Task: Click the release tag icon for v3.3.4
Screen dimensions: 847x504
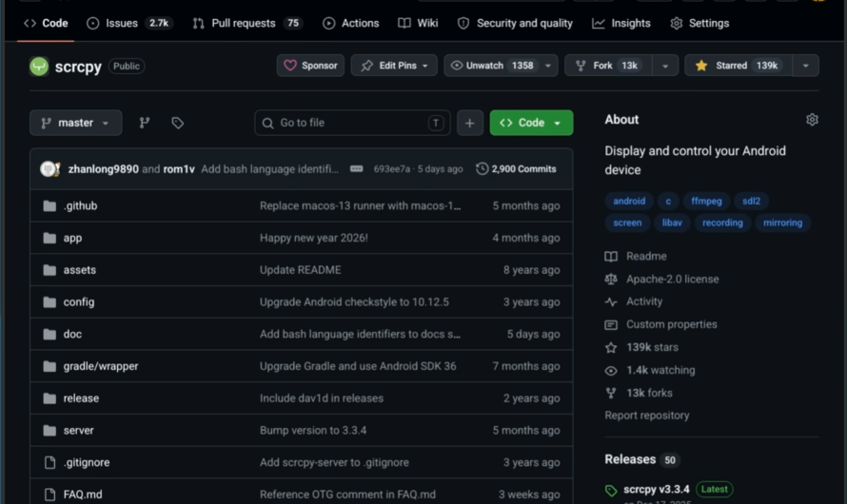Action: (611, 490)
